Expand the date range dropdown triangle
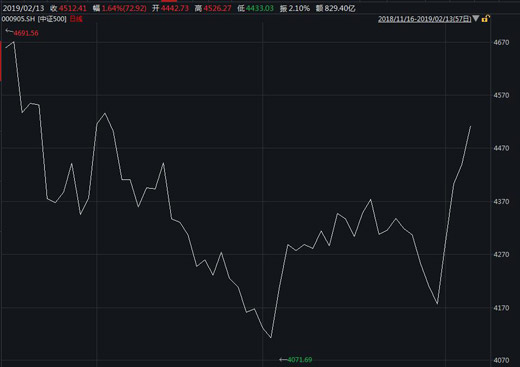 tap(476, 18)
